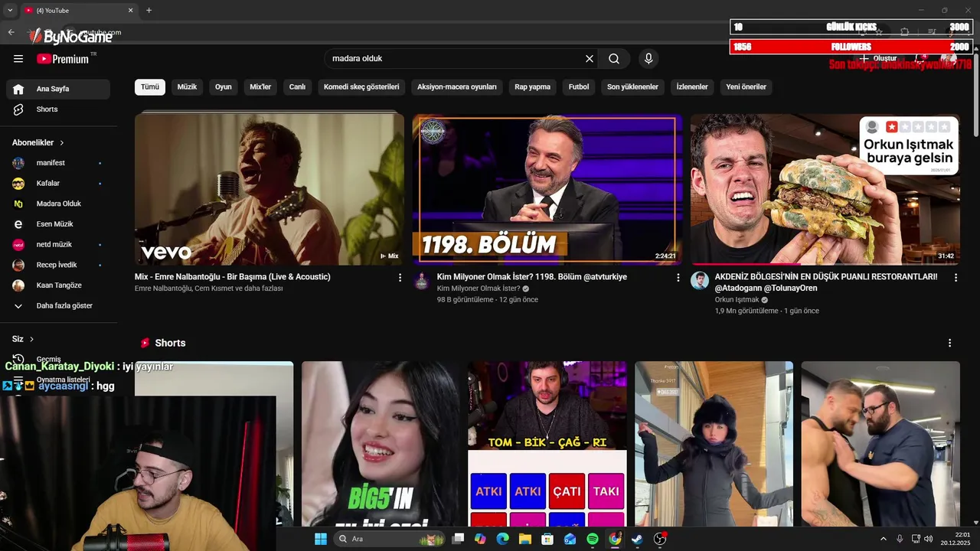The image size is (980, 551).
Task: Open the Shorts shelf options menu
Action: [x=950, y=343]
